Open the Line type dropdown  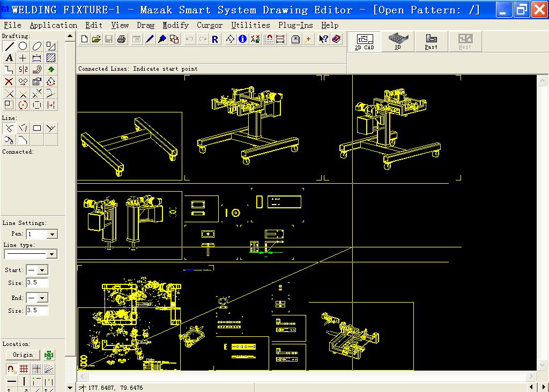pyautogui.click(x=52, y=254)
